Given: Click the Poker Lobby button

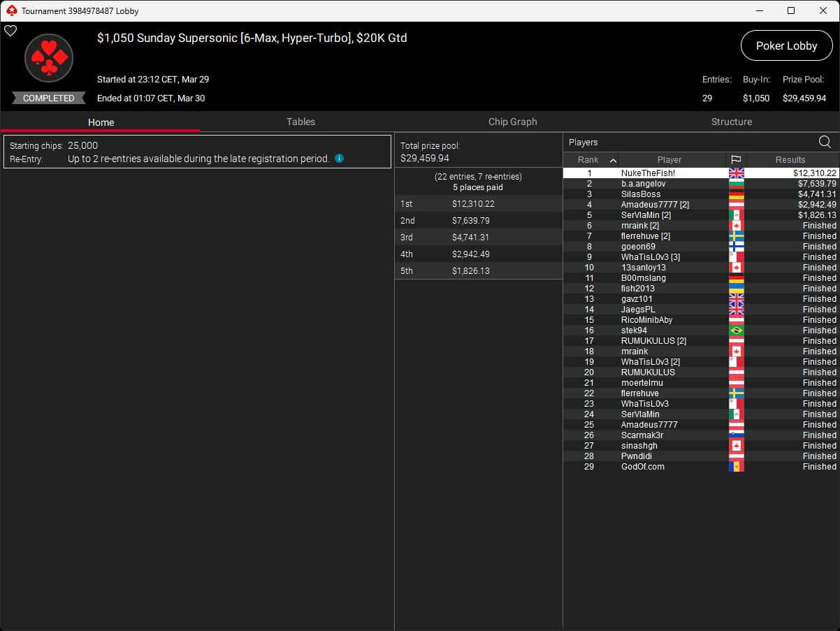Looking at the screenshot, I should pos(786,46).
